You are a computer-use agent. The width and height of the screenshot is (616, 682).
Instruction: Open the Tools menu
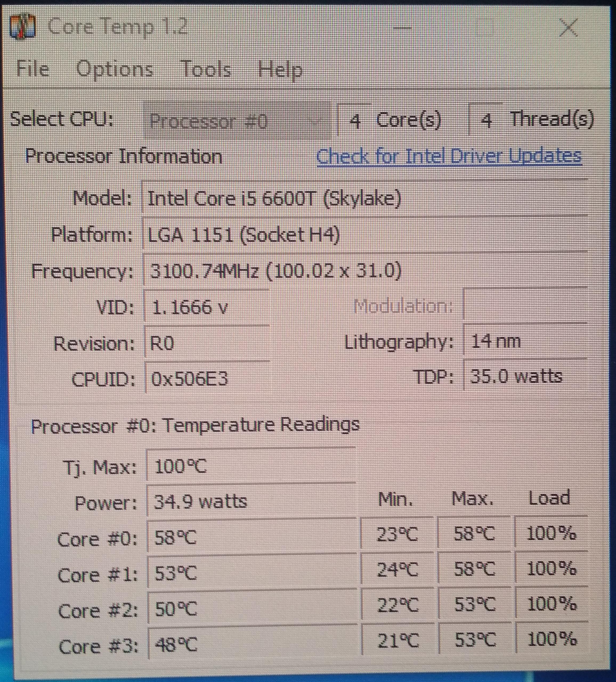point(206,69)
